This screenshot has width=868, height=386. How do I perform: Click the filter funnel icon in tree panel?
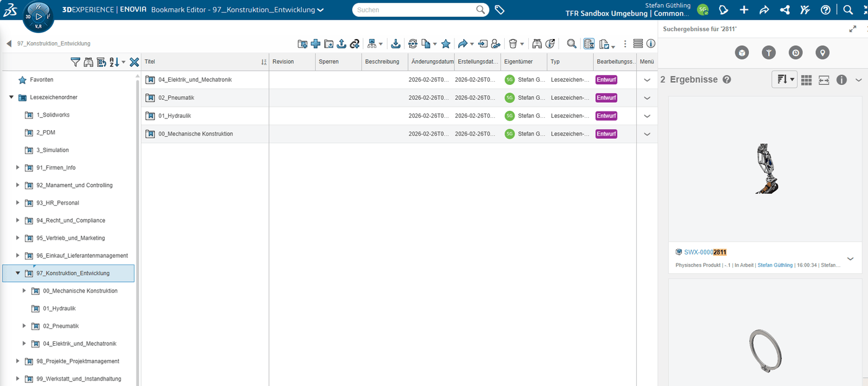[75, 62]
